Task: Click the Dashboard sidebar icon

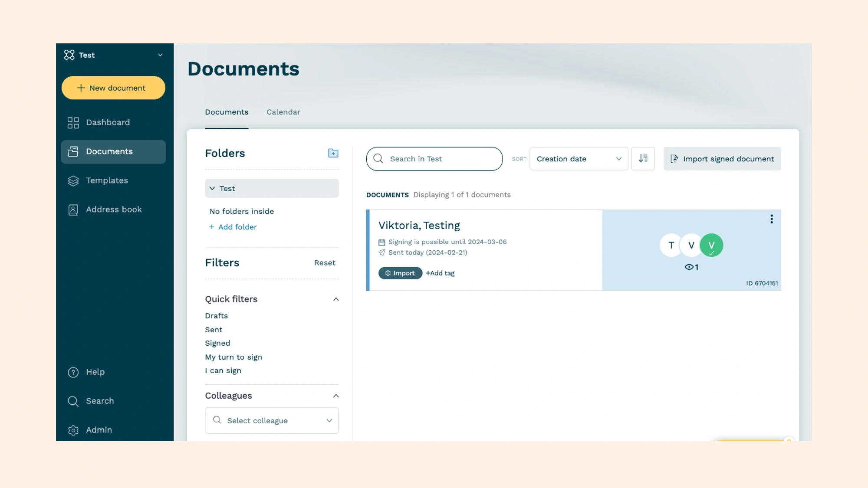Action: (x=73, y=123)
